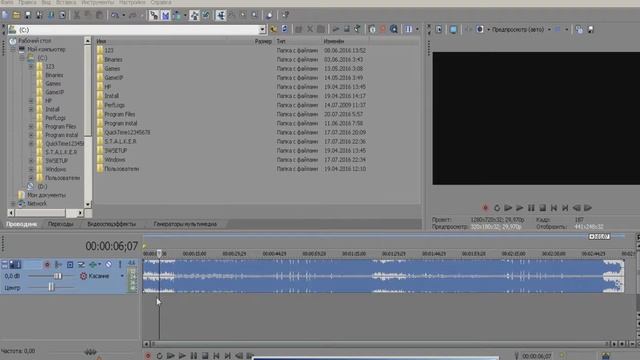Jump to start using the preview window transport
Image resolution: width=640 pixels, height=360 pixels.
554,208
